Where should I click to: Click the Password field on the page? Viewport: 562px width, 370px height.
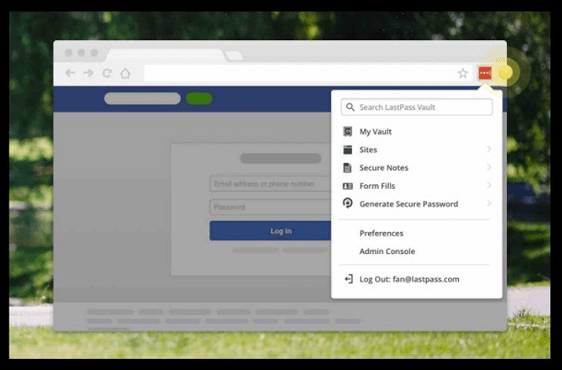click(x=270, y=207)
